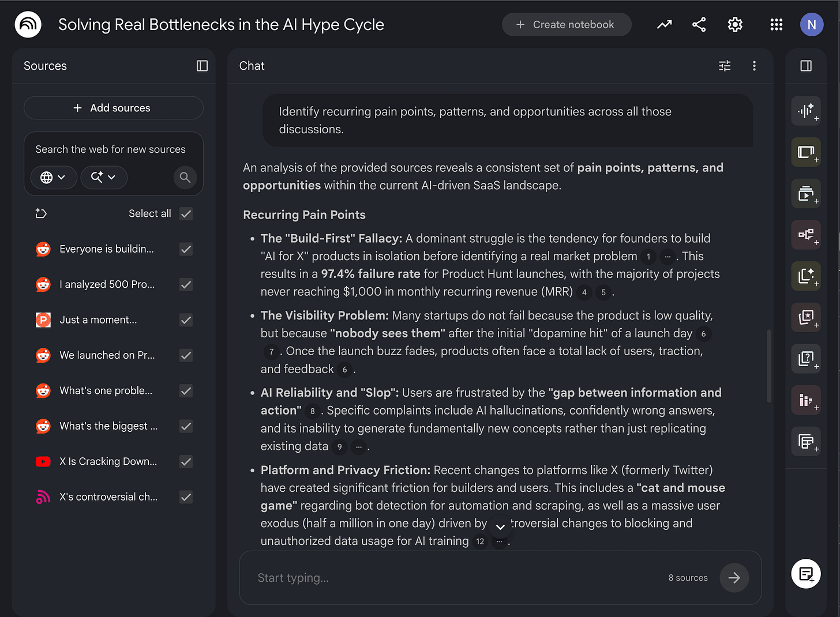Viewport: 840px width, 617px height.
Task: Click the Create notebook button
Action: (x=567, y=24)
